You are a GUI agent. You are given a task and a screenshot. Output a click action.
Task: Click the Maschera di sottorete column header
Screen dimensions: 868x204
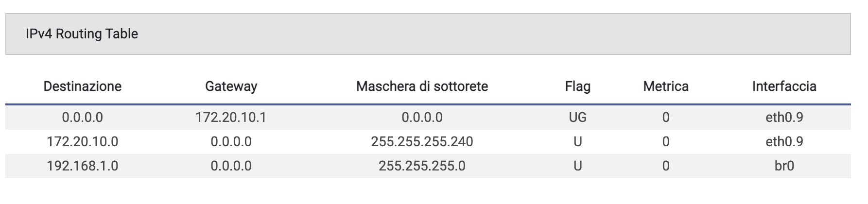(x=422, y=86)
